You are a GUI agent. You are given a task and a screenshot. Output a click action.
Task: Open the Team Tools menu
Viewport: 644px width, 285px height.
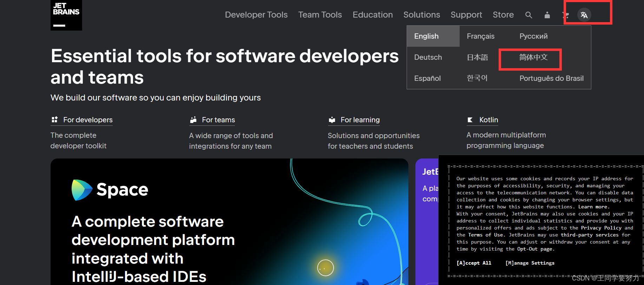[x=320, y=15]
